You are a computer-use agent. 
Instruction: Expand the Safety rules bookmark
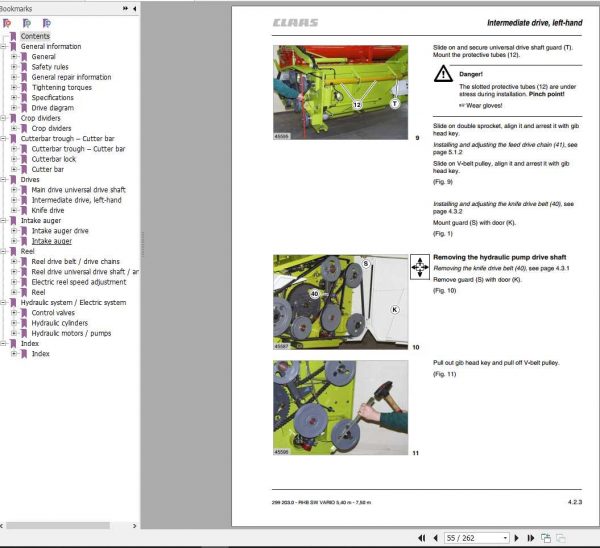click(x=14, y=67)
